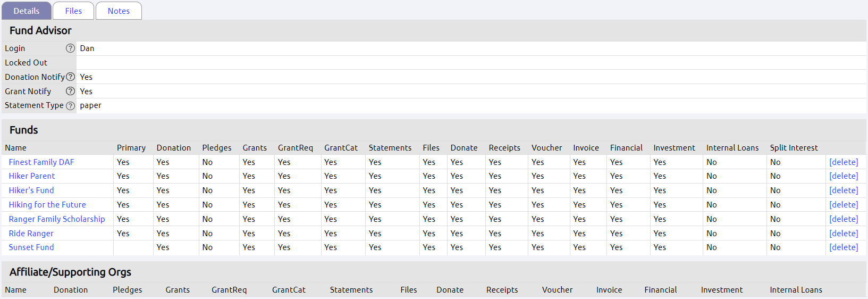Delete the Hiking for the Future row
This screenshot has width=868, height=299.
click(x=844, y=205)
